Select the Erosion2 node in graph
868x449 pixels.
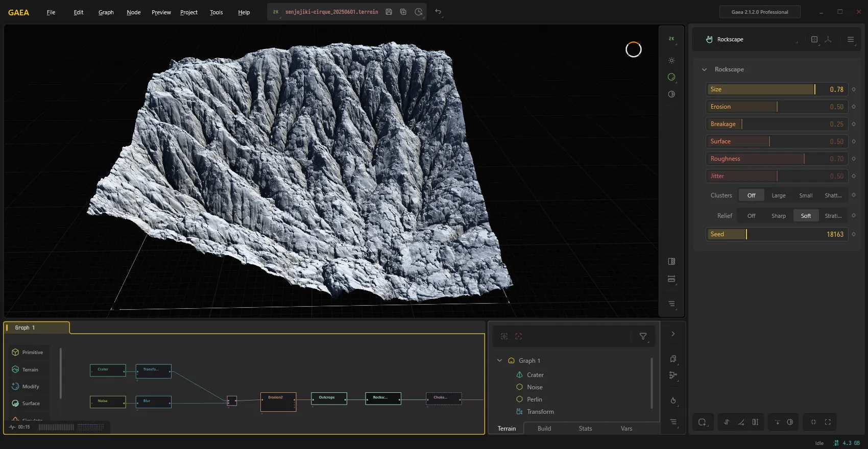pyautogui.click(x=278, y=402)
